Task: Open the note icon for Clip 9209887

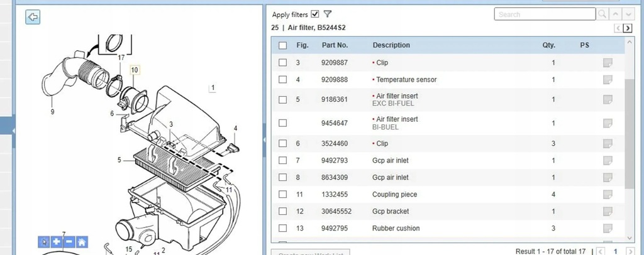Action: click(x=608, y=63)
